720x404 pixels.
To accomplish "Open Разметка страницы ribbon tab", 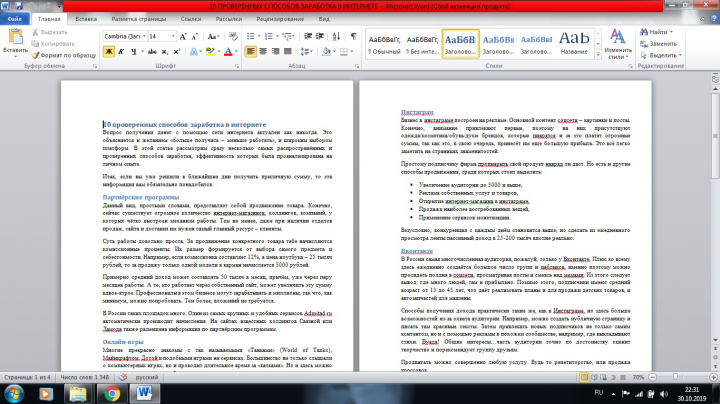I will pos(139,19).
